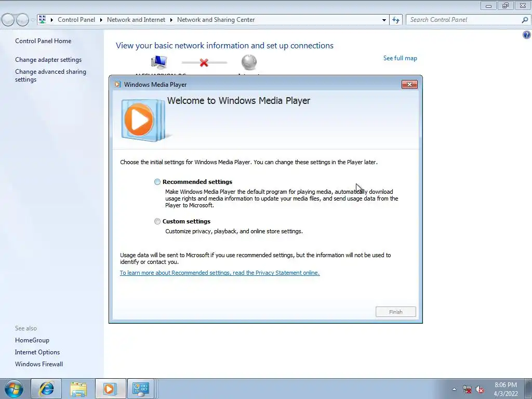Click the network status tray icon

(x=467, y=389)
